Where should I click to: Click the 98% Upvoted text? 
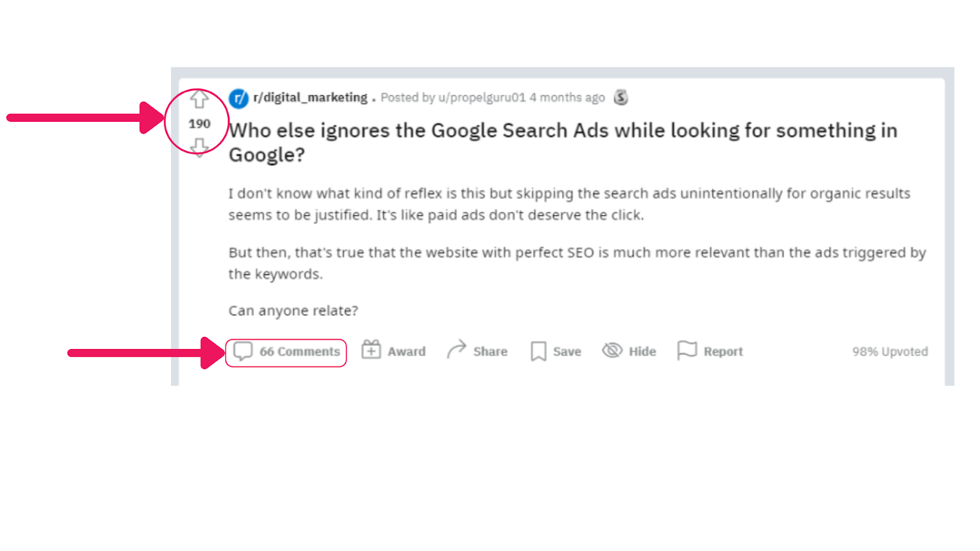coord(890,351)
